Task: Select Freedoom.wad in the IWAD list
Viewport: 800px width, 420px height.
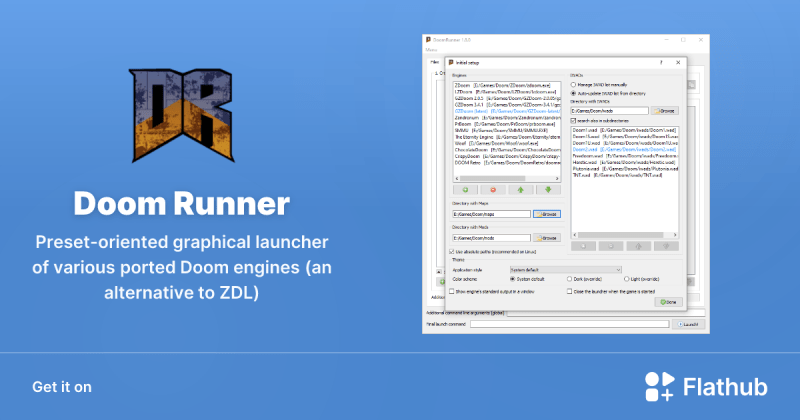Action: pyautogui.click(x=625, y=156)
